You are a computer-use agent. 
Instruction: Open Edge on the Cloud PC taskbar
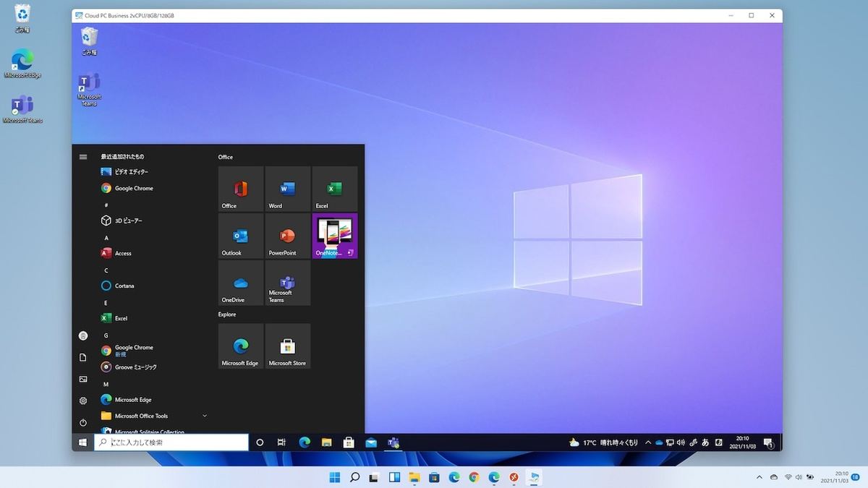click(305, 442)
